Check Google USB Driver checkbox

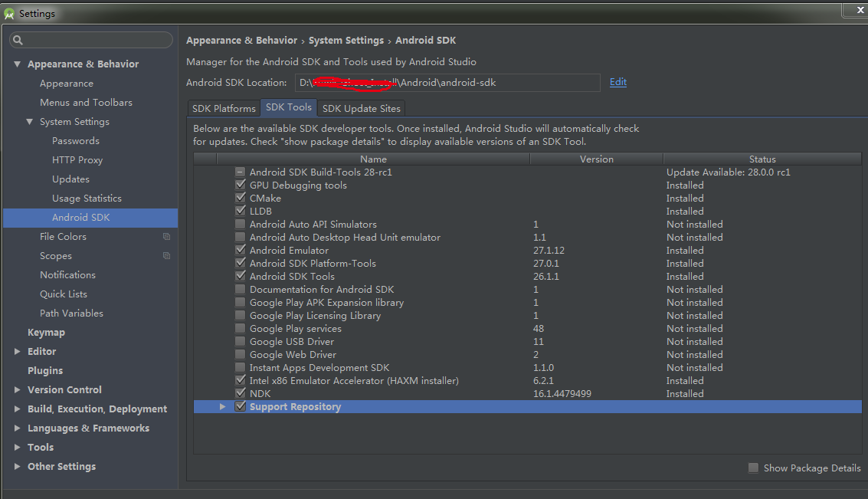(x=241, y=341)
